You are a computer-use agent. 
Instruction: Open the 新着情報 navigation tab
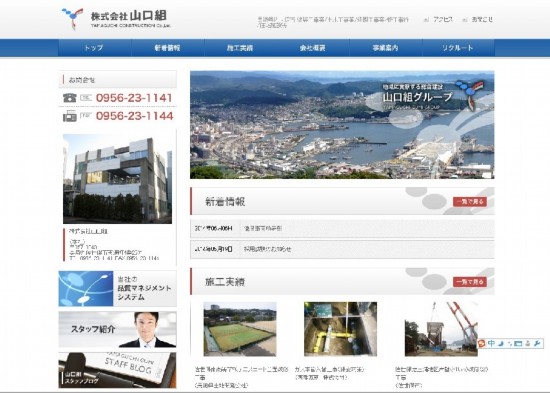pos(168,48)
